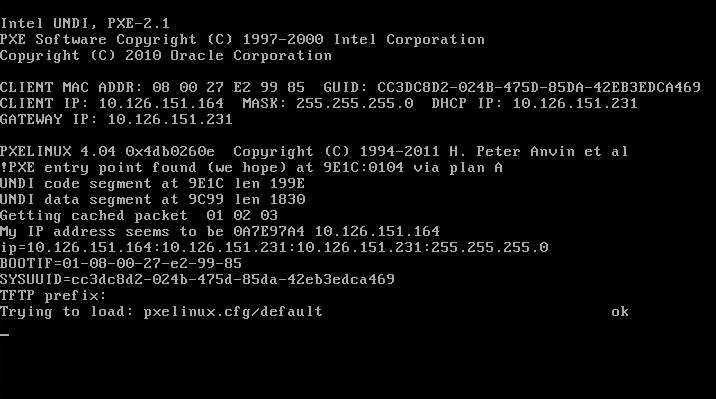Viewport: 716px width, 399px height.
Task: Click the 'UNDI code segment' line
Action: point(152,184)
